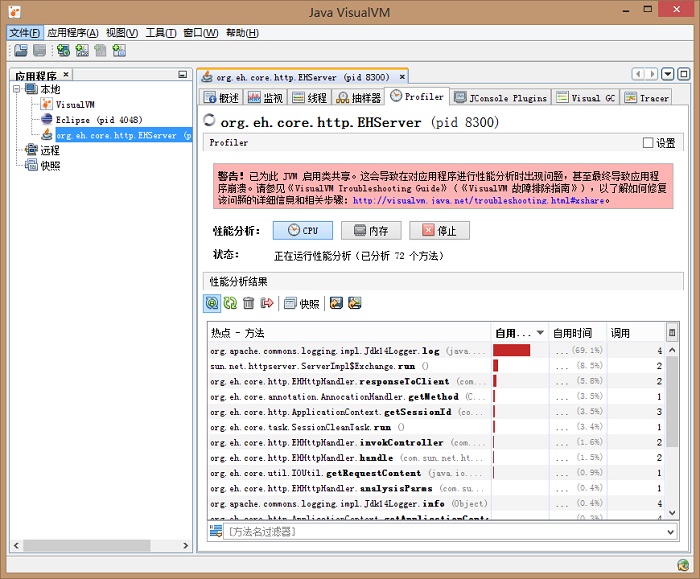Open the document tab list dropdown

[x=668, y=75]
